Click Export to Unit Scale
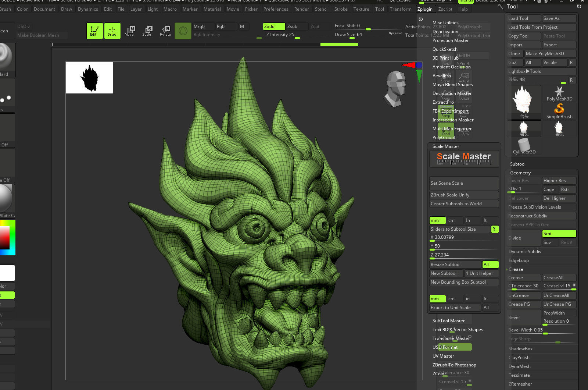The width and height of the screenshot is (588, 390). pyautogui.click(x=455, y=308)
